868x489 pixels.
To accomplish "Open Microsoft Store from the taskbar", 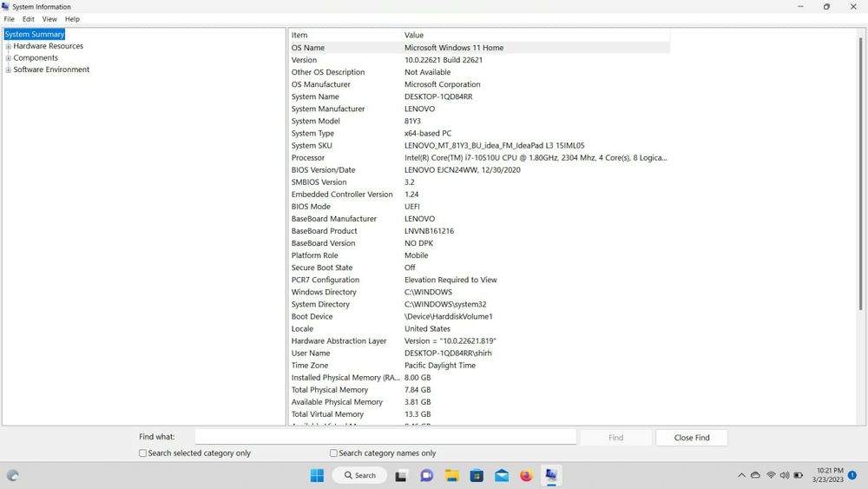I will pyautogui.click(x=477, y=475).
